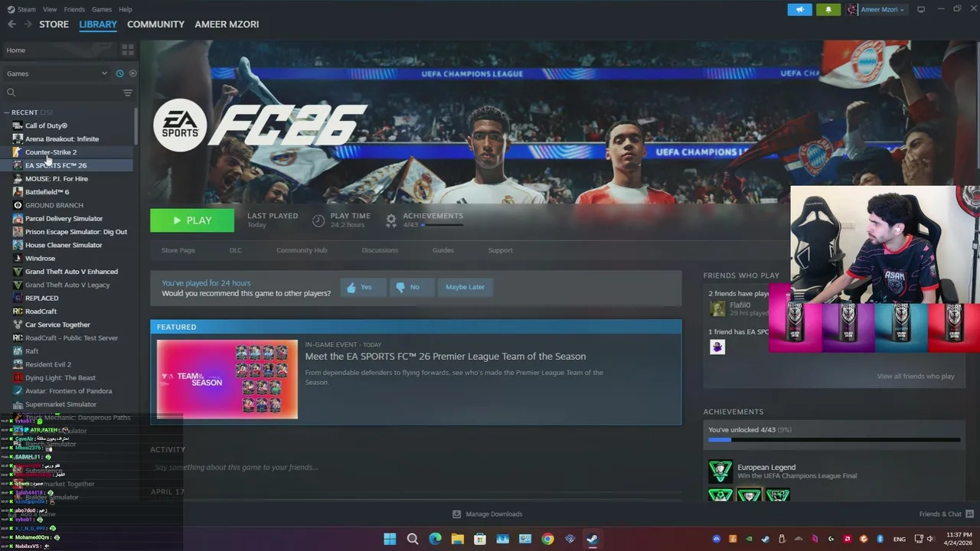Switch to the STORE tab

pos(54,24)
